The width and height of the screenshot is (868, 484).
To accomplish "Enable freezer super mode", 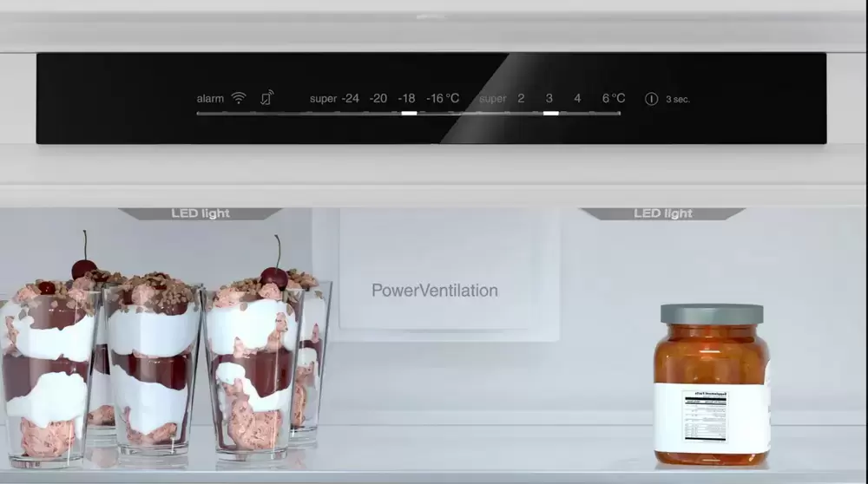I will (x=323, y=99).
